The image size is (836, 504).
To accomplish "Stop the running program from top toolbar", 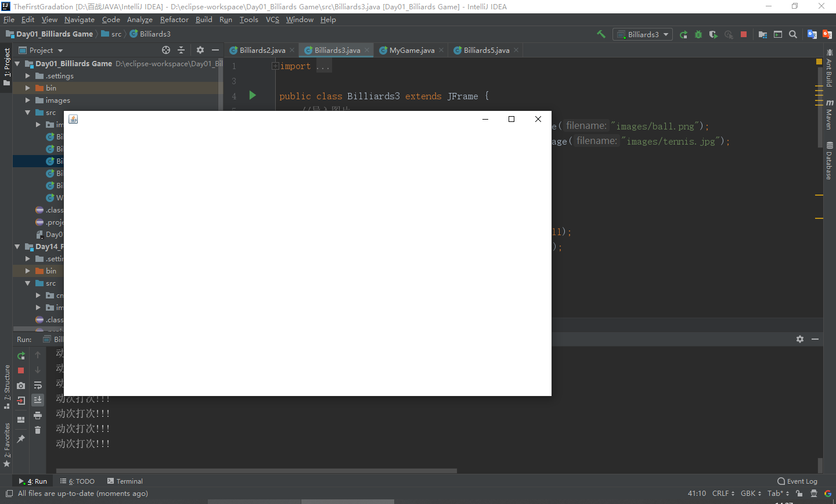I will coord(744,34).
